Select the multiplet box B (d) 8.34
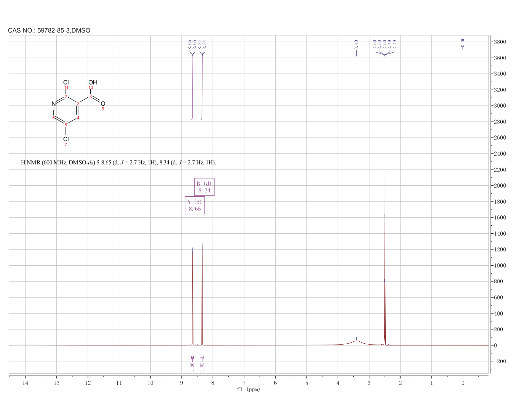 (x=204, y=187)
